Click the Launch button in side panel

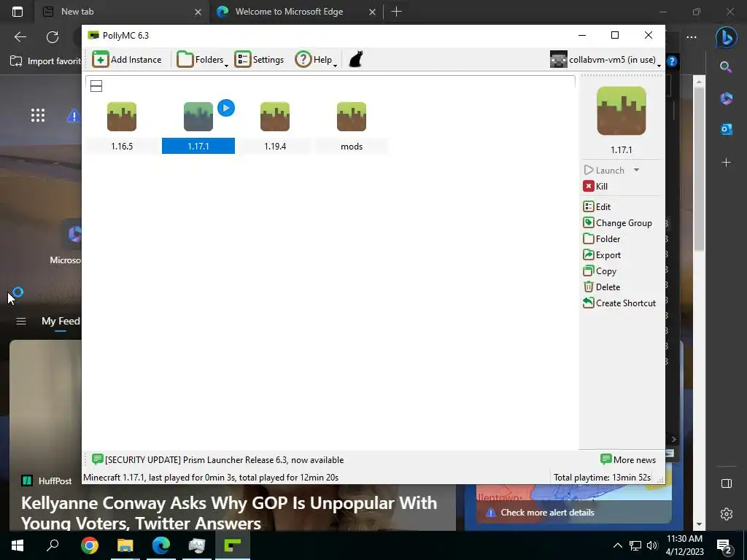pos(604,170)
